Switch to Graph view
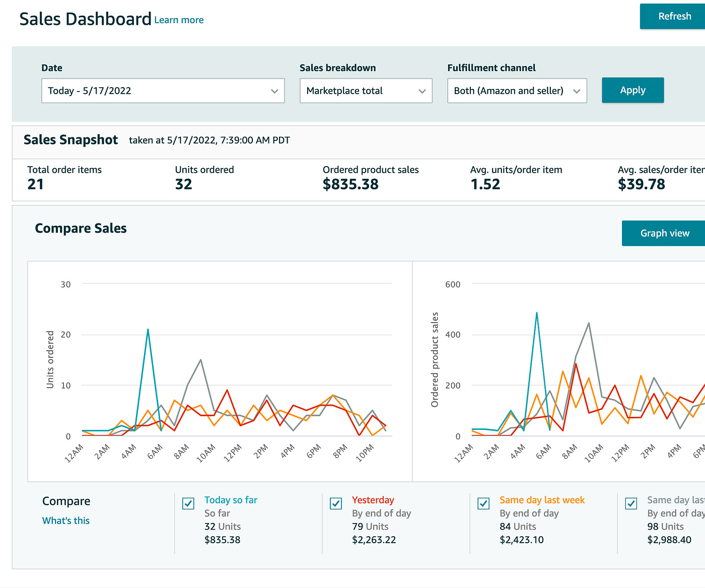 664,233
